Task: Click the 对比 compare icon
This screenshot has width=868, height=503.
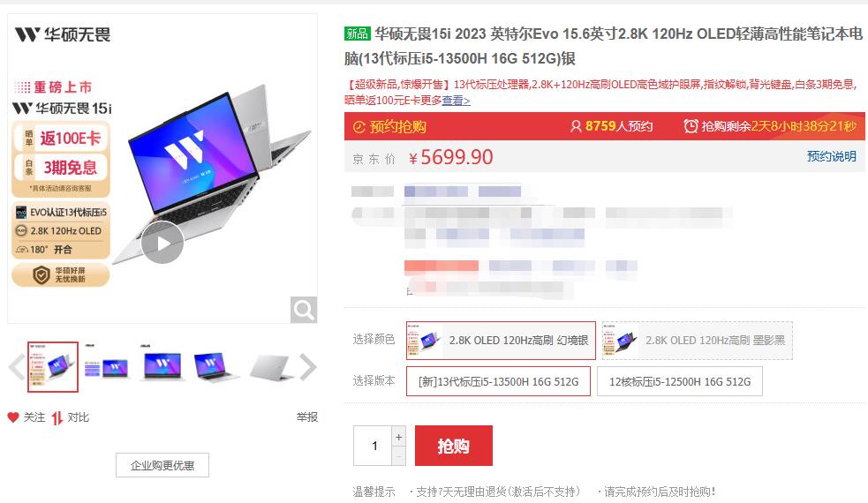Action: coord(57,417)
